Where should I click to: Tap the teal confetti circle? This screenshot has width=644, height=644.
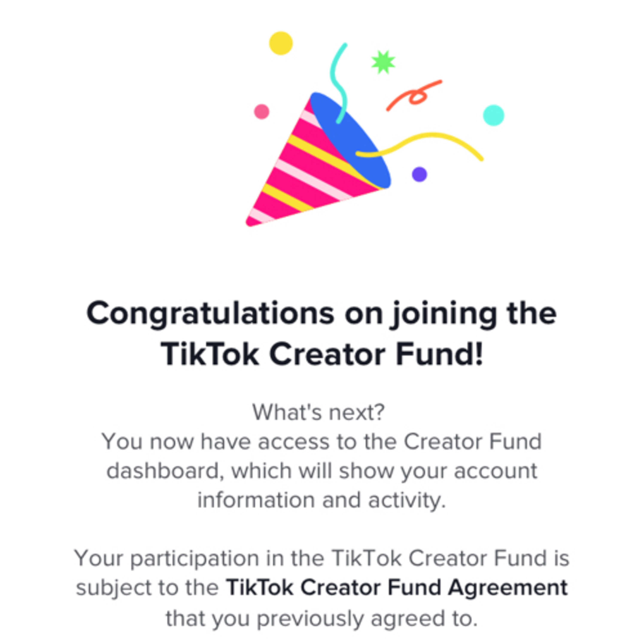click(x=493, y=115)
